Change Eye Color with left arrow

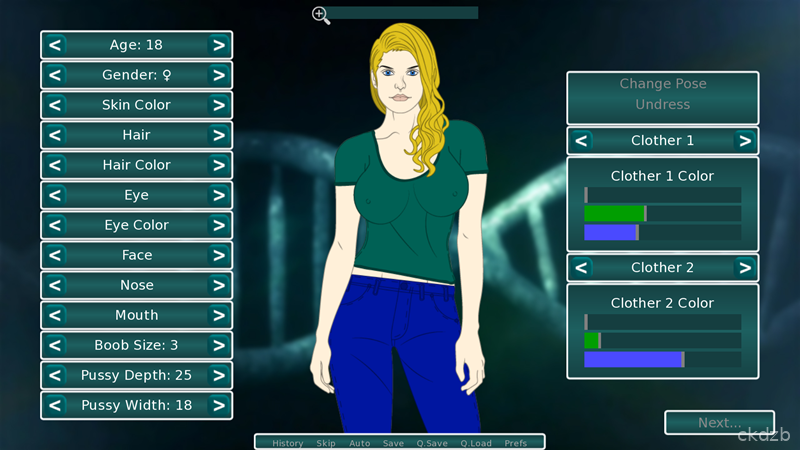(55, 225)
